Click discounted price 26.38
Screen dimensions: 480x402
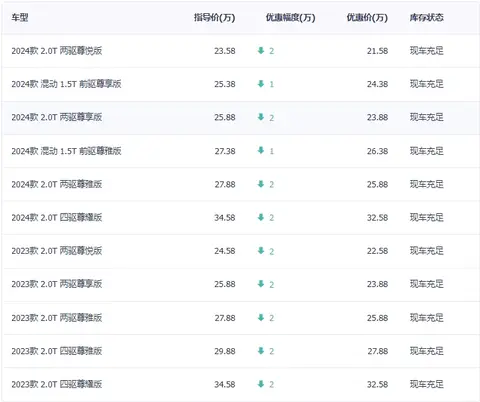(377, 151)
